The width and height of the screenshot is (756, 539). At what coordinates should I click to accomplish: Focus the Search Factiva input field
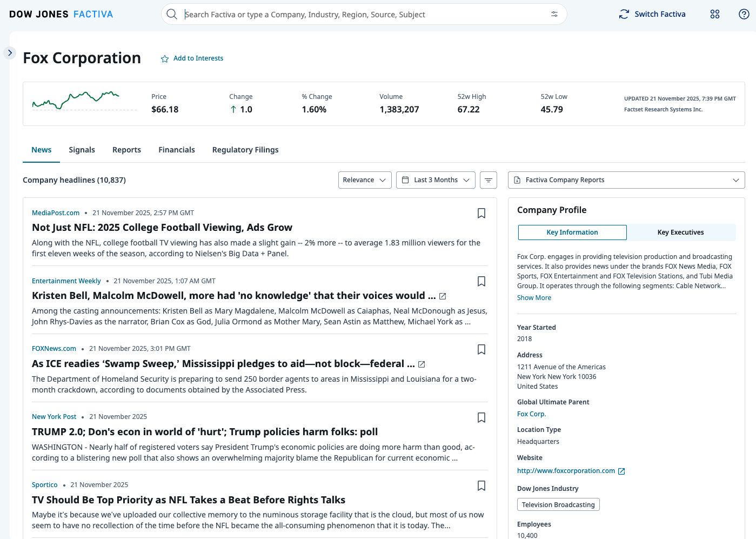365,14
